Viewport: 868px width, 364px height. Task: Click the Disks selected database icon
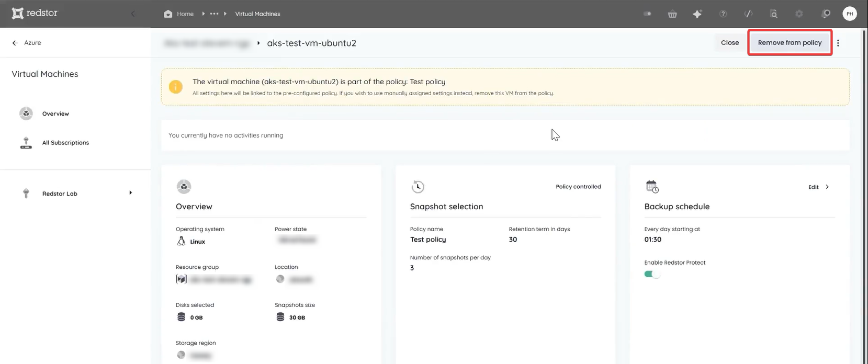point(181,317)
